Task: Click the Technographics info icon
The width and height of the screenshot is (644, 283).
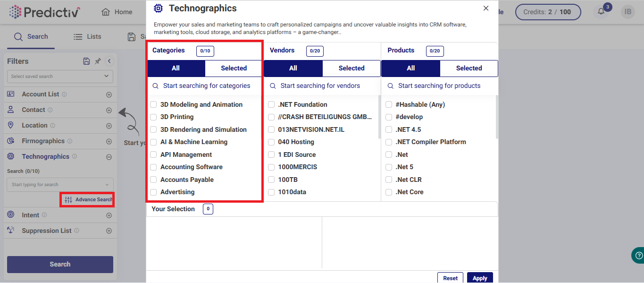Action: click(75, 157)
